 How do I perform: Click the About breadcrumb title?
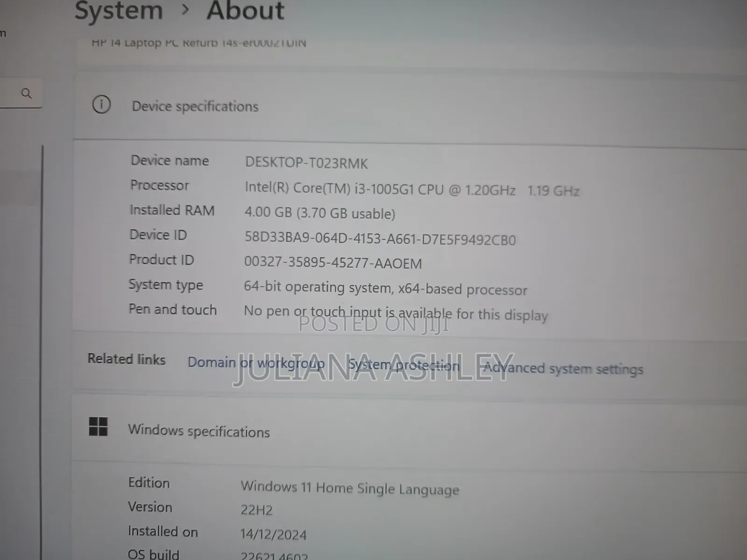click(x=246, y=10)
